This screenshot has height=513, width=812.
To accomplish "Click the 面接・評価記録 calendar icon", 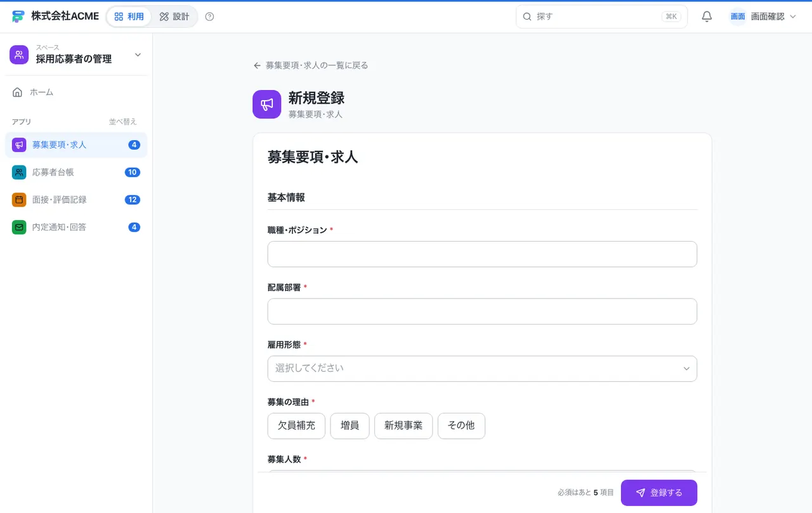I will (19, 200).
